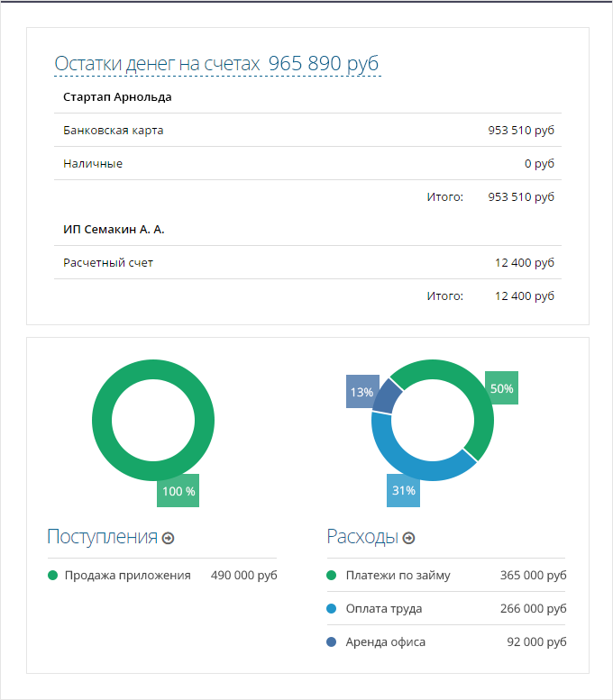Click the dark blue dot beside Аренда офиса
Screen dimensions: 613x700
(332, 642)
